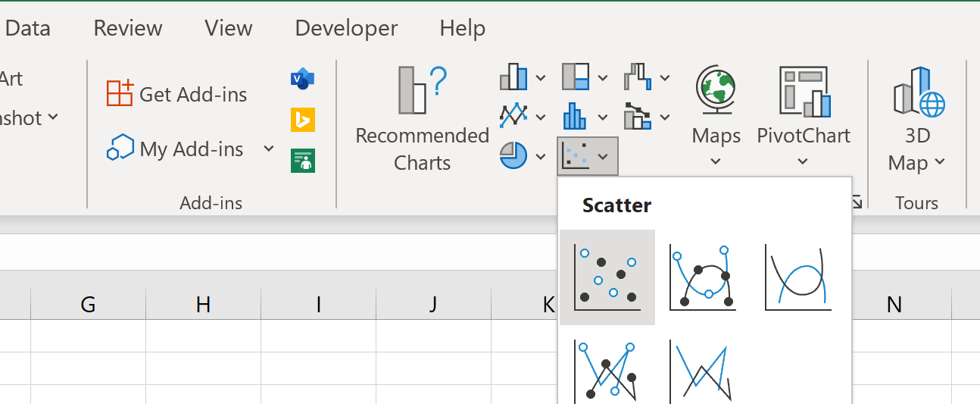Expand the Insert Hierarchy Chart dropdown arrow
Screen dimensions: 980x404
[603, 77]
